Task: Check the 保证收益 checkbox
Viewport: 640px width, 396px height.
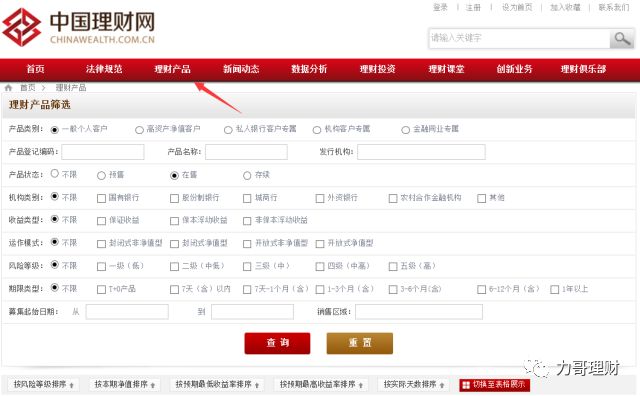Action: click(101, 221)
